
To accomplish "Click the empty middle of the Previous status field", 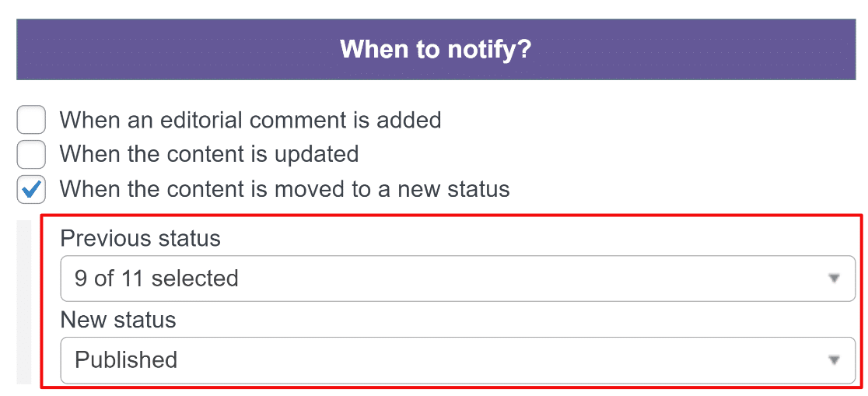I will click(506, 279).
